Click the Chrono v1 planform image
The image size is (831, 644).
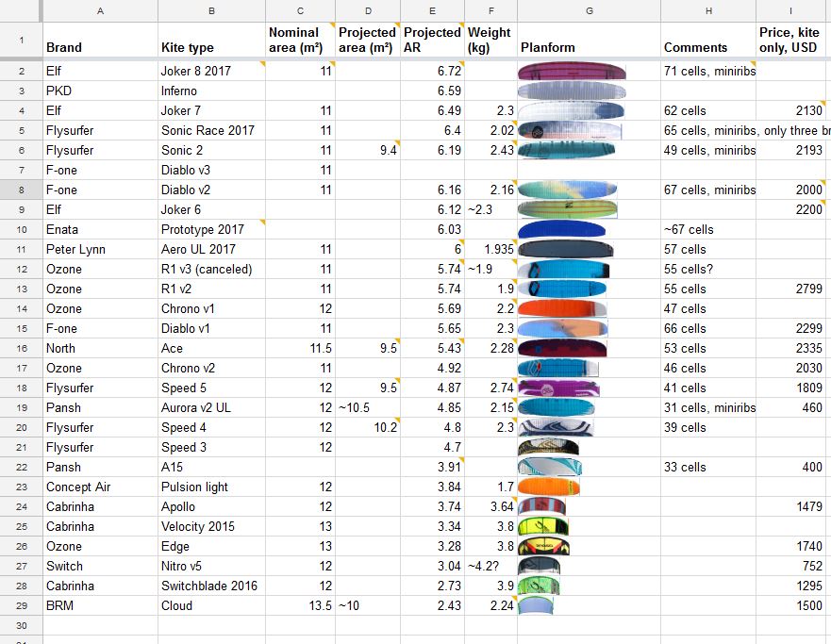tap(562, 308)
